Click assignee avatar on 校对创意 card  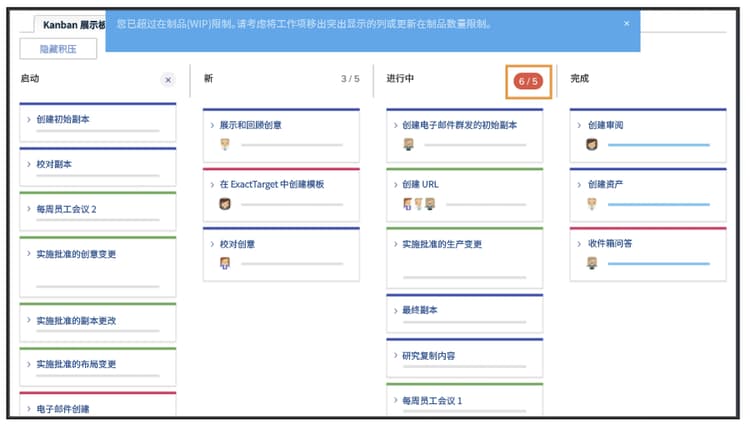225,264
